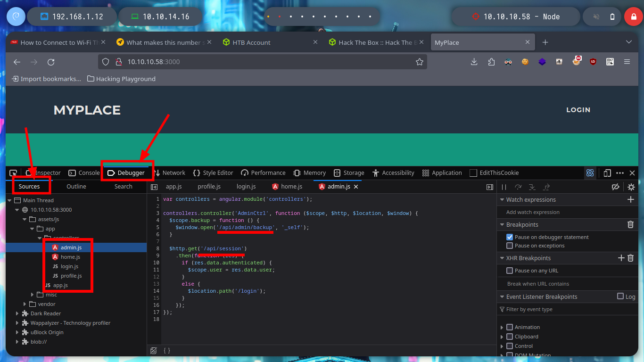Collapse the Watch expressions section
The height and width of the screenshot is (362, 644).
pyautogui.click(x=502, y=200)
